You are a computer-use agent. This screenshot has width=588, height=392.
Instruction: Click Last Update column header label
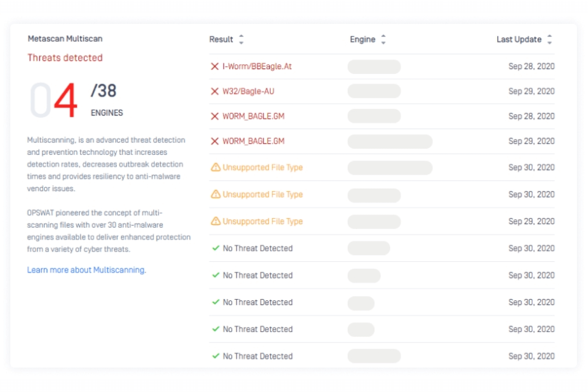tap(519, 39)
